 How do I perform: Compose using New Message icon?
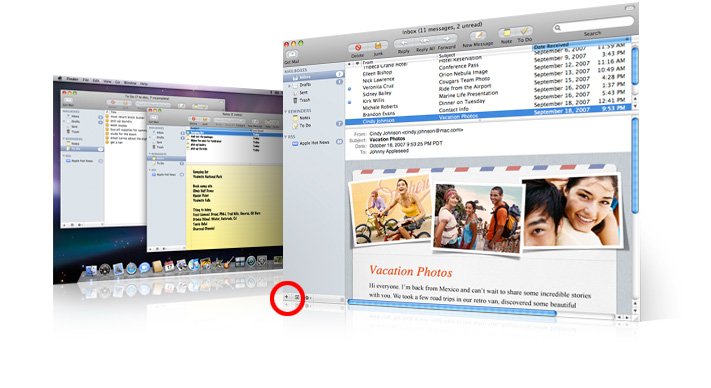[477, 35]
